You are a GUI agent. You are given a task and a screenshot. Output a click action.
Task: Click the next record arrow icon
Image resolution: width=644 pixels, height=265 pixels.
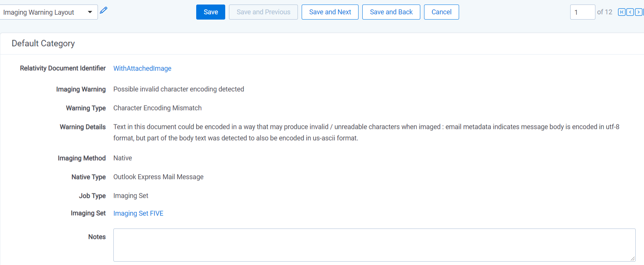[x=638, y=12]
